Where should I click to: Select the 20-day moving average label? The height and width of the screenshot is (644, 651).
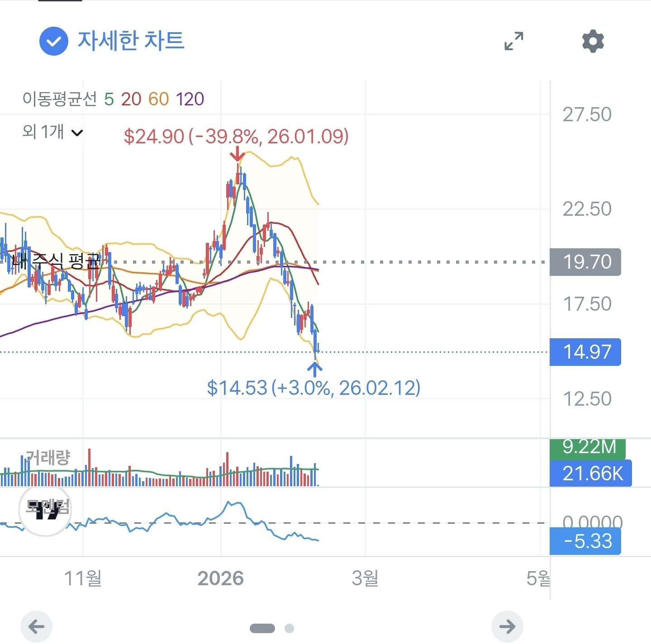pyautogui.click(x=131, y=99)
